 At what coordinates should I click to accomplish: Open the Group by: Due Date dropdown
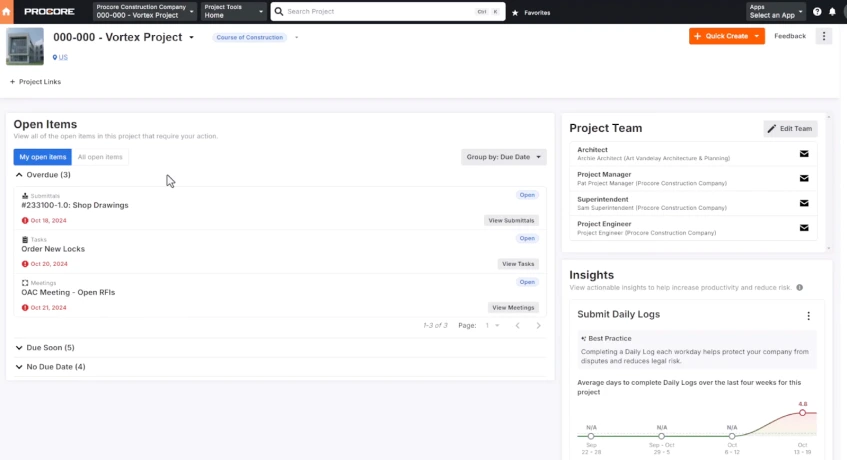[x=503, y=157]
